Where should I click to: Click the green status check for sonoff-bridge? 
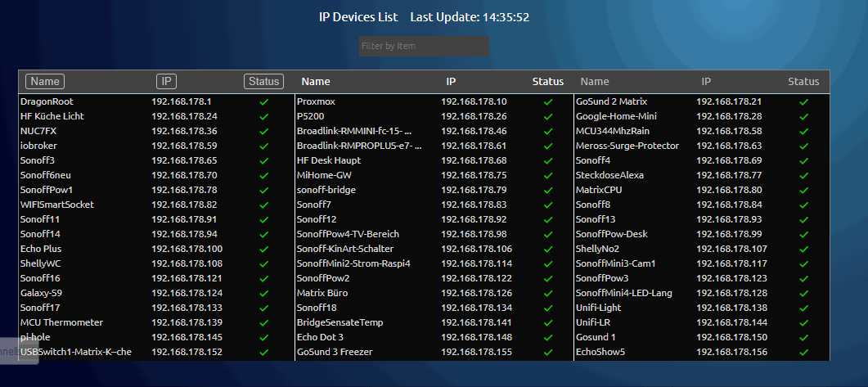tap(548, 190)
